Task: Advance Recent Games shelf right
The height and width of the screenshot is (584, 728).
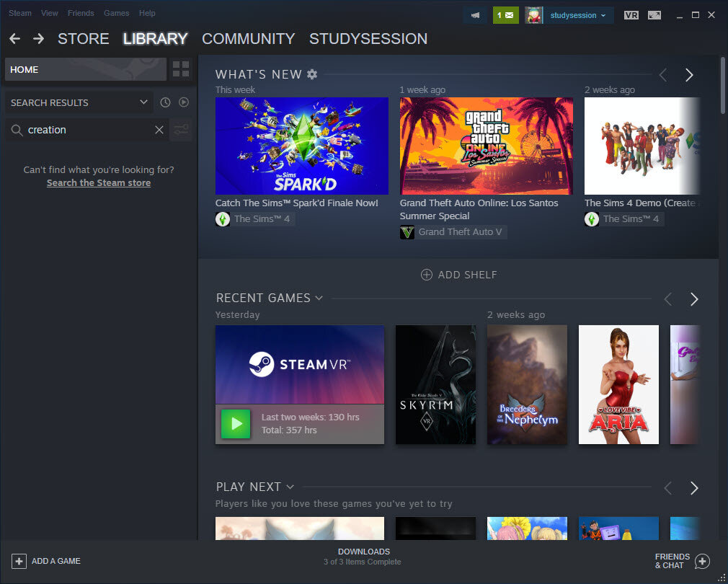Action: pos(694,299)
